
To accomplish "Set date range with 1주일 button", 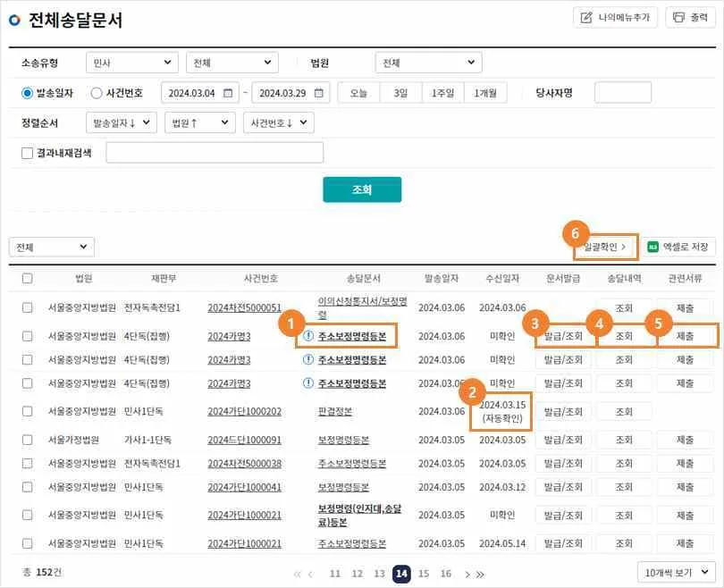I will pyautogui.click(x=442, y=93).
